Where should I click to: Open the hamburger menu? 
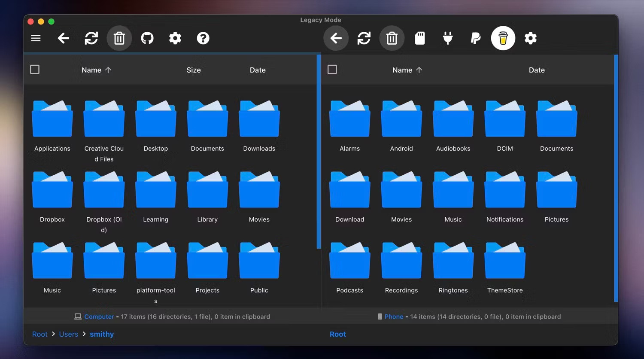(x=36, y=38)
